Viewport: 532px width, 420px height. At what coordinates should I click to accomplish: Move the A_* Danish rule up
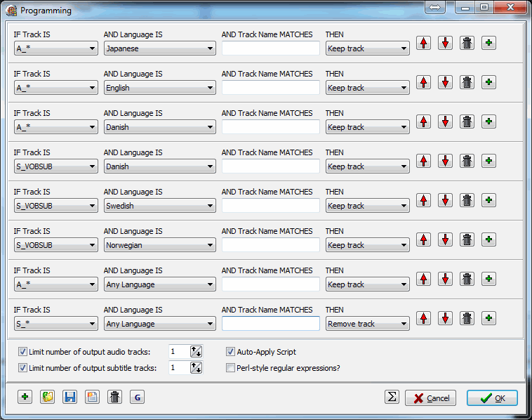click(423, 122)
